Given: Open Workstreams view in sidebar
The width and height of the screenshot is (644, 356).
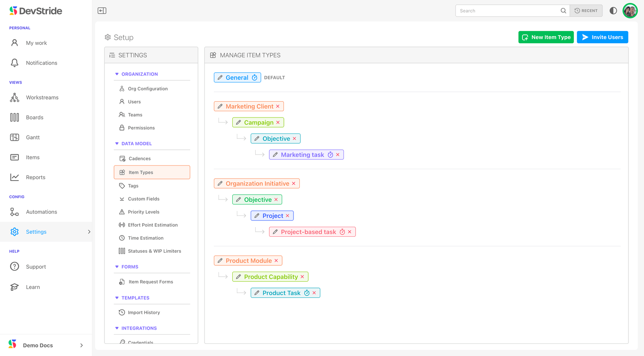Looking at the screenshot, I should [x=42, y=97].
